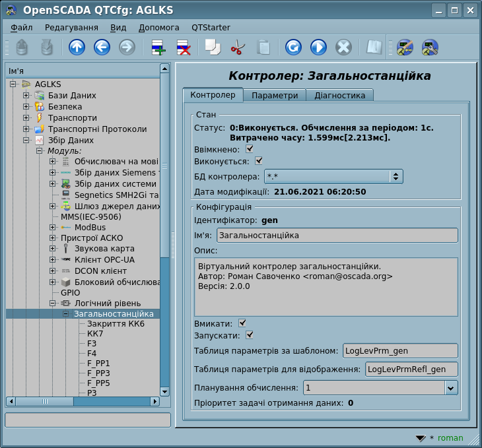The width and height of the screenshot is (482, 448).
Task: Open the Вид menu
Action: pos(118,28)
